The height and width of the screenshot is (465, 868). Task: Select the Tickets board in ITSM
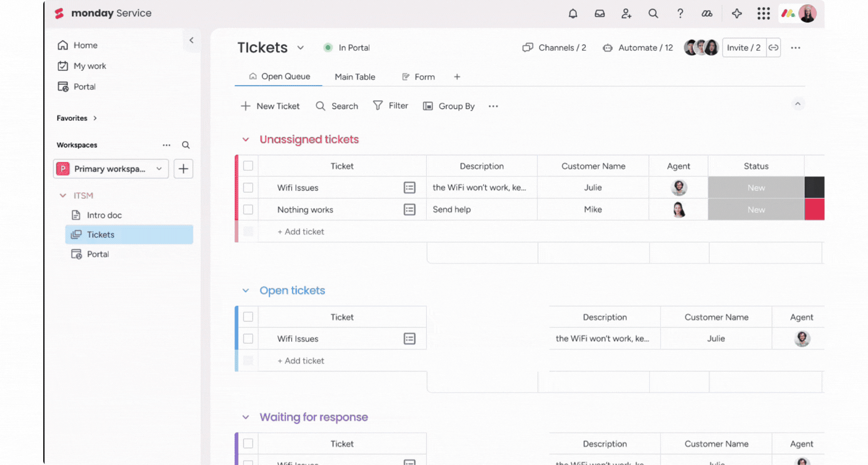tap(129, 234)
